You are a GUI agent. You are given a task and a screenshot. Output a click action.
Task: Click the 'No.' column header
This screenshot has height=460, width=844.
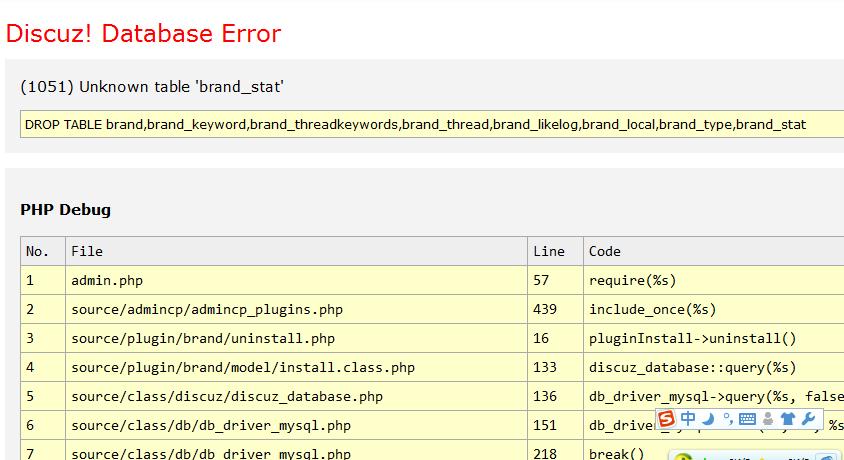(x=43, y=251)
